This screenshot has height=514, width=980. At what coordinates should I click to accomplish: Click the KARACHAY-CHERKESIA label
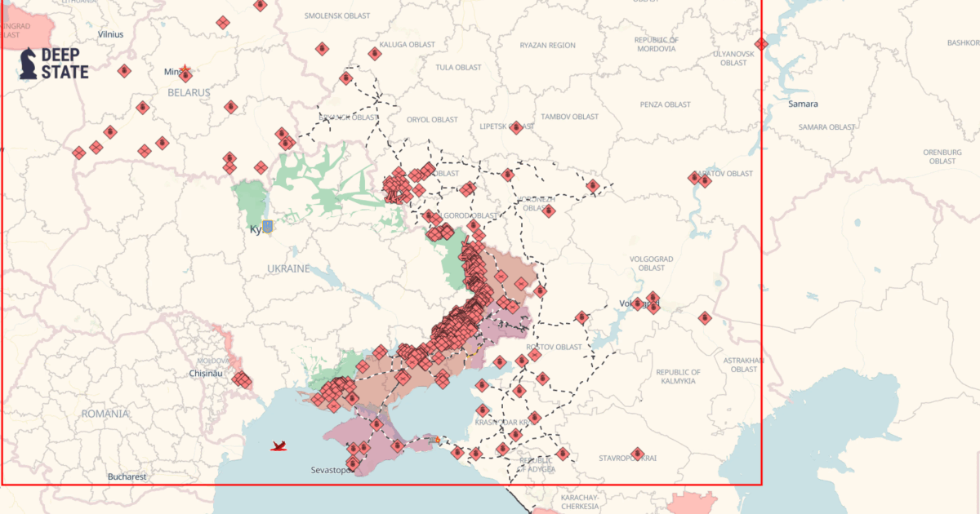click(x=580, y=501)
